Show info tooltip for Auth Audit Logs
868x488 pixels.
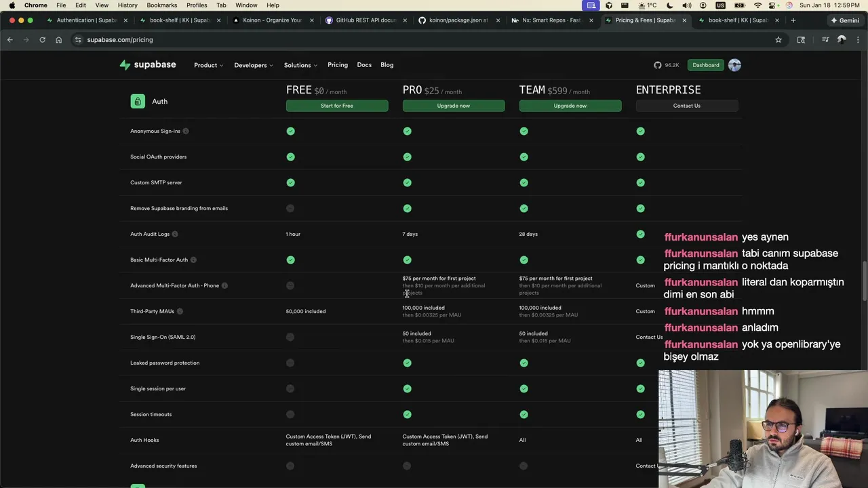click(175, 234)
